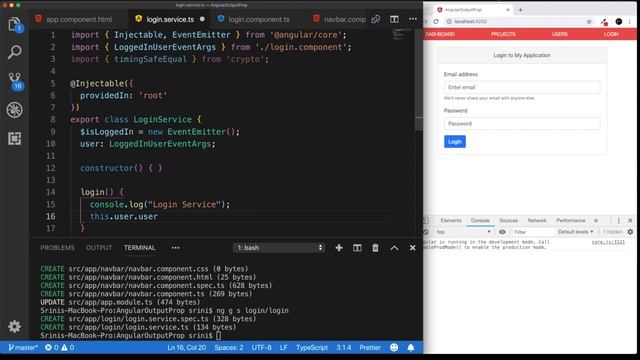This screenshot has width=640, height=360.
Task: Switch to OUTPUT panel tab
Action: pos(99,248)
